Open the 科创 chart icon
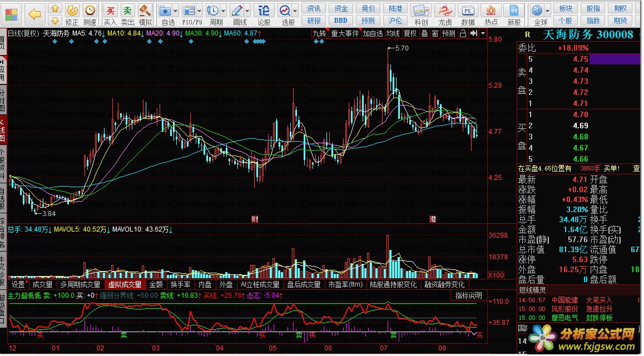The height and width of the screenshot is (356, 644). click(x=421, y=11)
